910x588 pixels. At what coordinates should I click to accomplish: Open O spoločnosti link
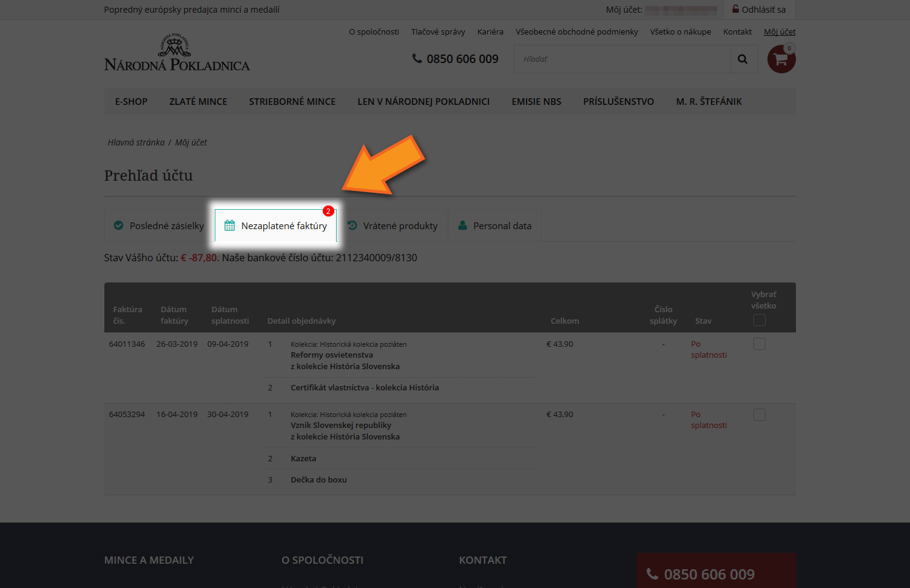coord(374,32)
